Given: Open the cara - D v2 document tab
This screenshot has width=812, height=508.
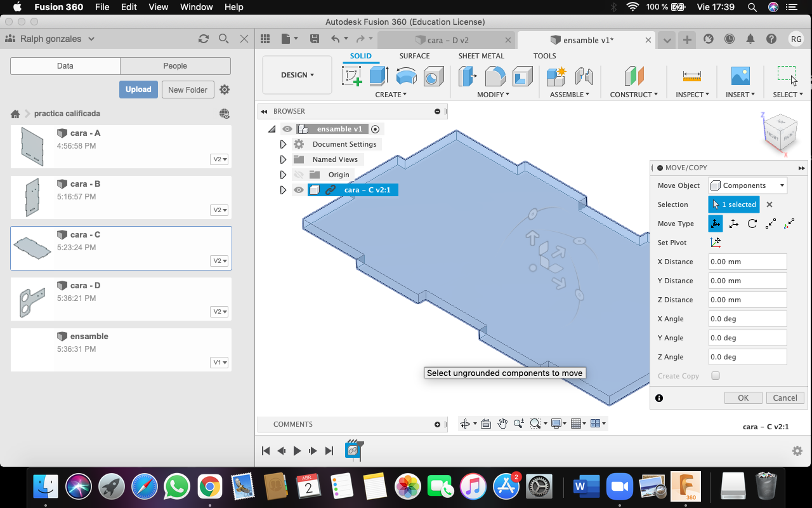Looking at the screenshot, I should tap(447, 40).
